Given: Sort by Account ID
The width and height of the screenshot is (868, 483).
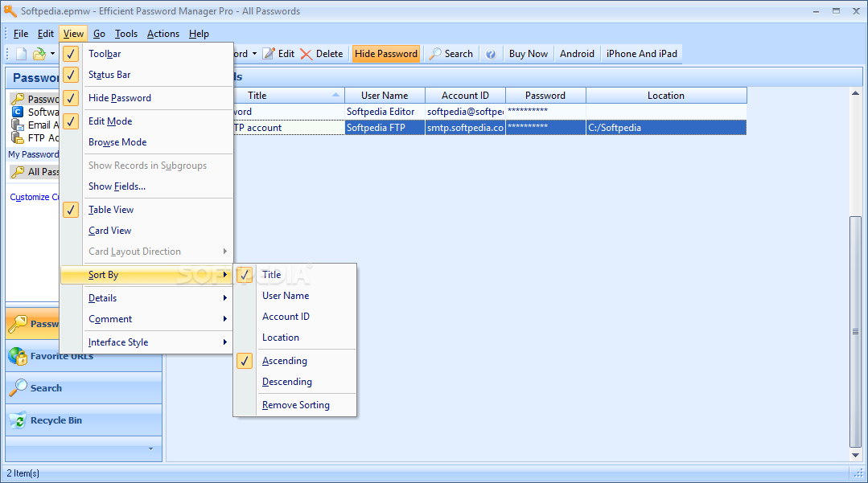Looking at the screenshot, I should (295, 317).
